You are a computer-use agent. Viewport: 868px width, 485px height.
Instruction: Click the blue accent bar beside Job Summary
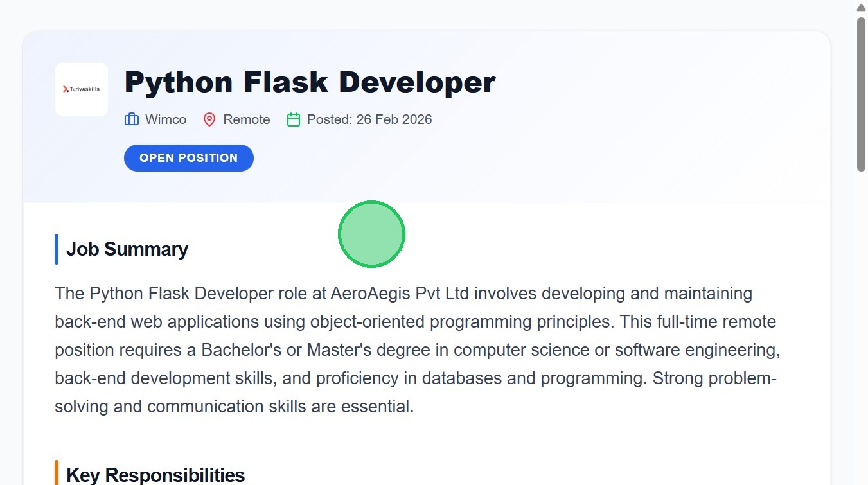[57, 249]
